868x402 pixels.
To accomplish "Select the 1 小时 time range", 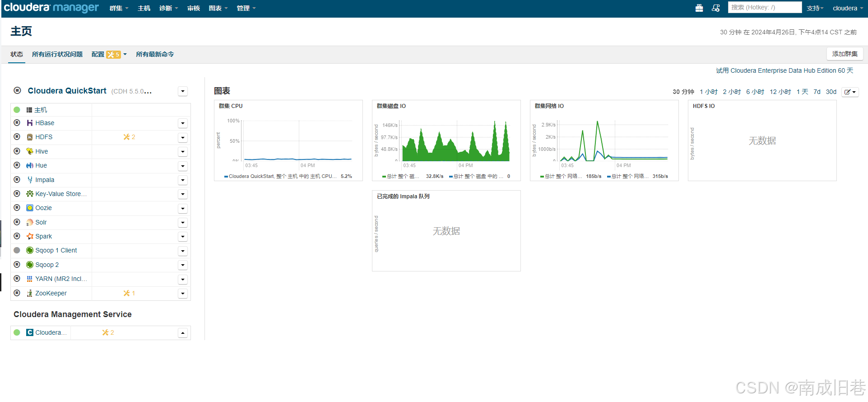I will tap(709, 92).
